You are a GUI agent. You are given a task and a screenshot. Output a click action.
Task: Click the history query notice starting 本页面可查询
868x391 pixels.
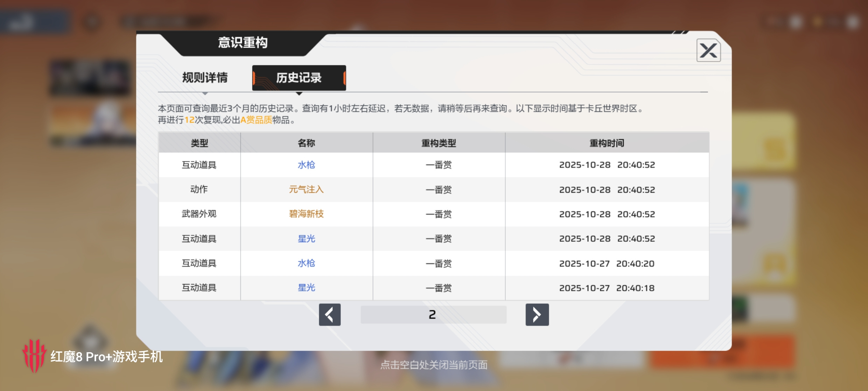click(x=401, y=109)
